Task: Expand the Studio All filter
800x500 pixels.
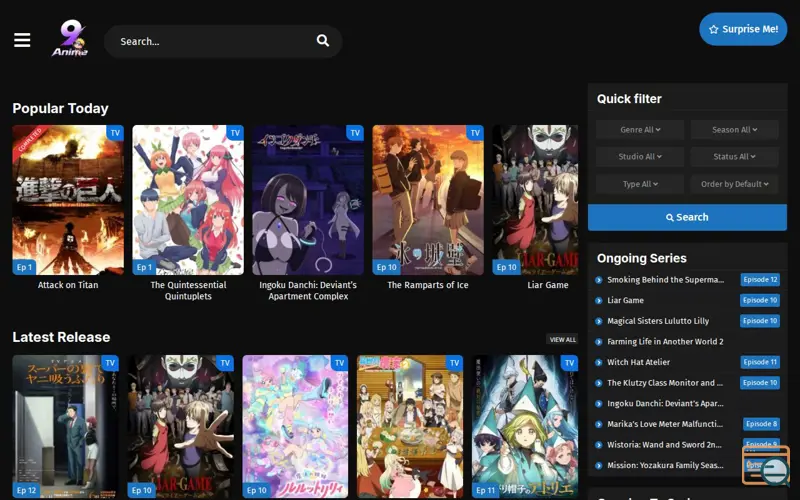Action: pyautogui.click(x=640, y=157)
